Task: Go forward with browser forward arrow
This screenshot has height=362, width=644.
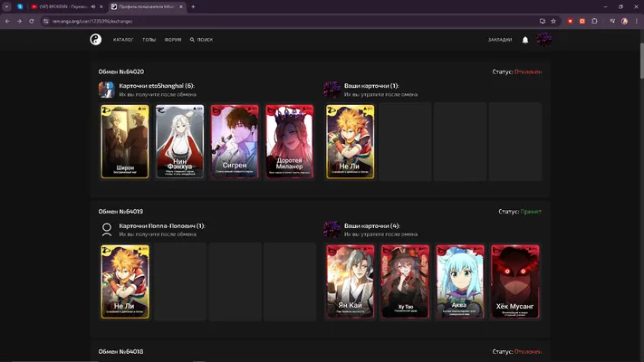Action: point(19,21)
